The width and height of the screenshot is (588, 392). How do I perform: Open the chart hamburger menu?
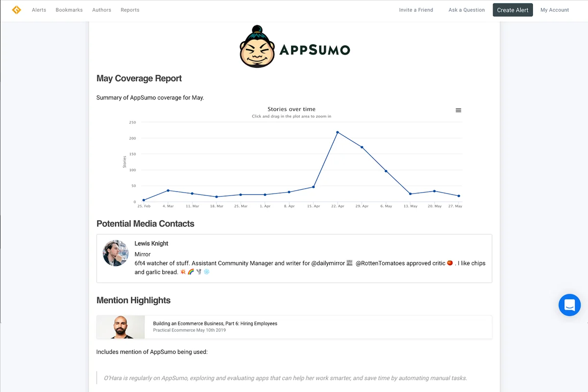click(458, 110)
